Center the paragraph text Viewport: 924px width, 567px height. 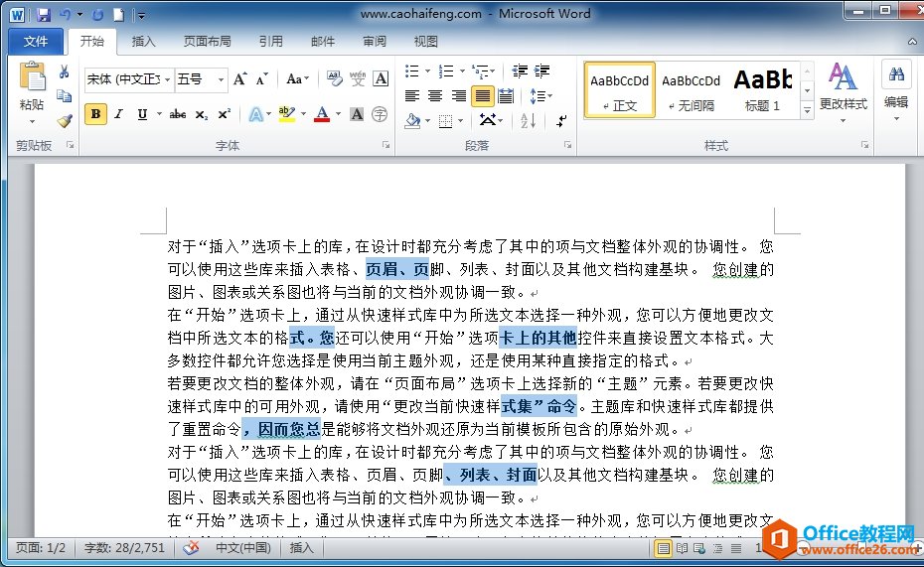point(435,95)
